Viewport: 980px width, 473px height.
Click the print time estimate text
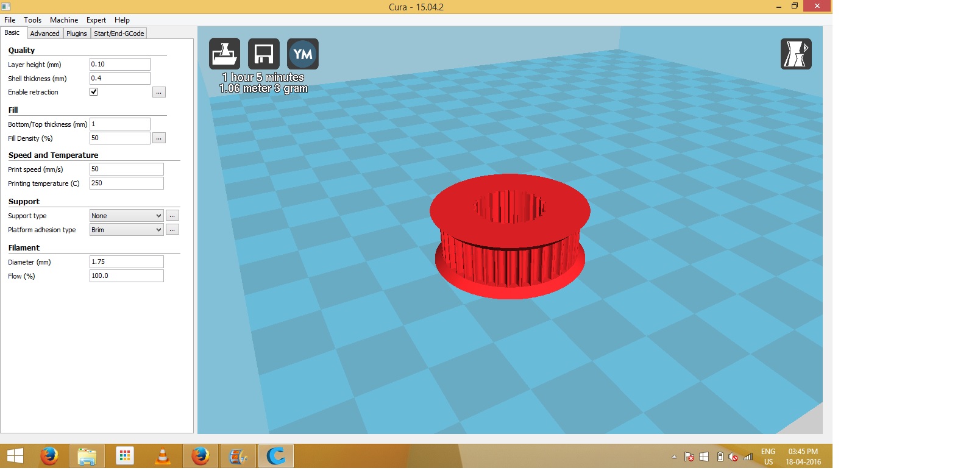coord(263,77)
